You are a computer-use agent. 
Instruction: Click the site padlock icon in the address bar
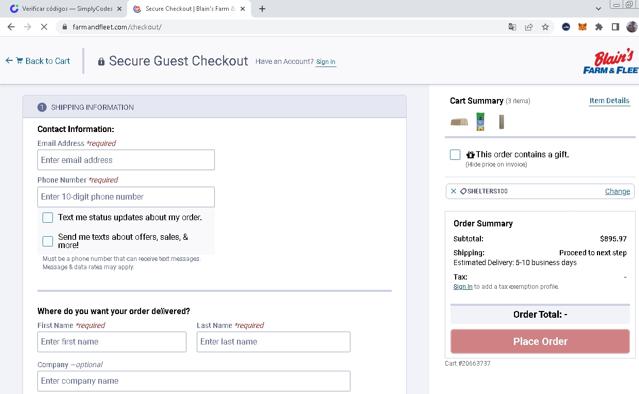(64, 27)
